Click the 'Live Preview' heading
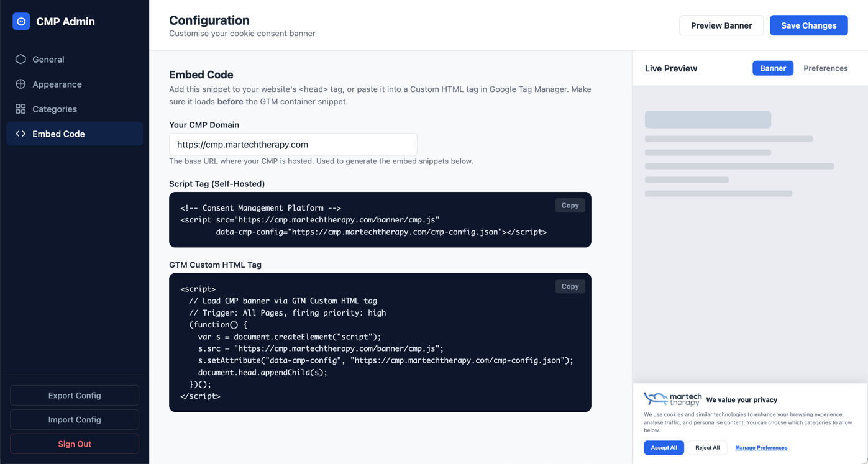The height and width of the screenshot is (464, 868). pos(671,68)
